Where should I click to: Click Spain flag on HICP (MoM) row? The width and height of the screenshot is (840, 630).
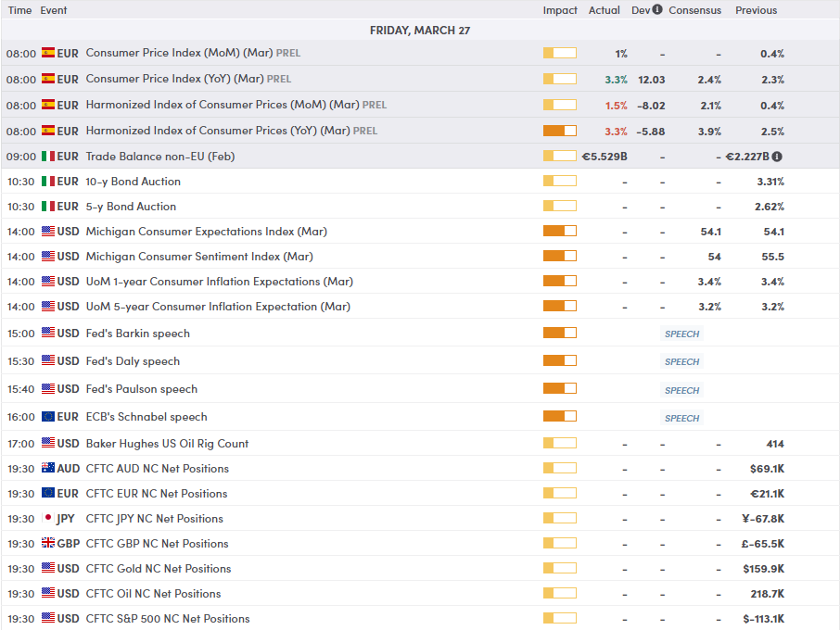click(x=48, y=105)
